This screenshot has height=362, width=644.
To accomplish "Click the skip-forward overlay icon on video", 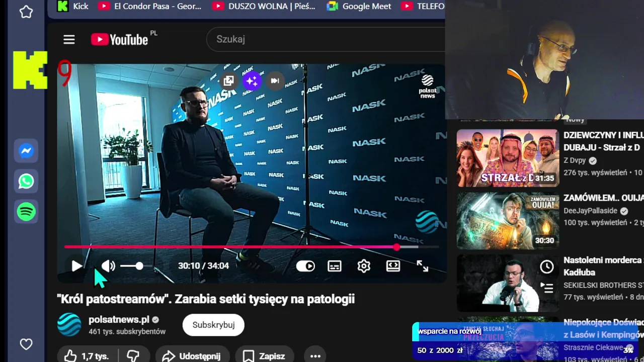I will [x=275, y=80].
